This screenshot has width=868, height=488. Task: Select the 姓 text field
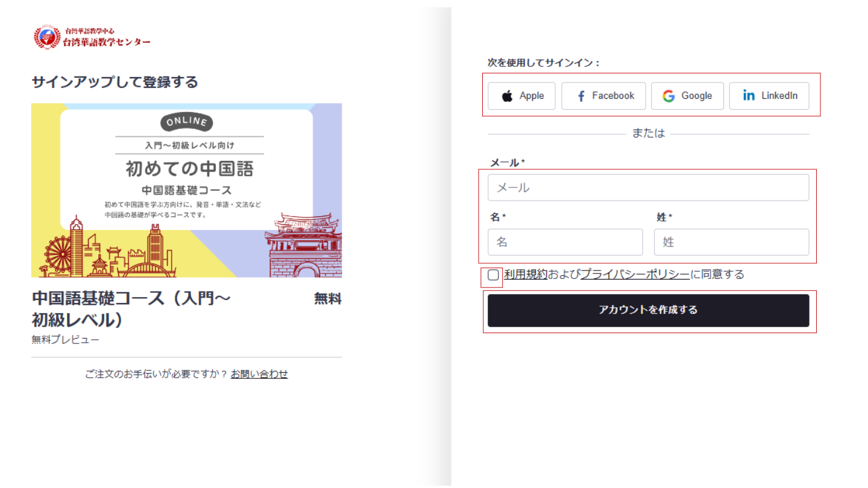click(731, 242)
